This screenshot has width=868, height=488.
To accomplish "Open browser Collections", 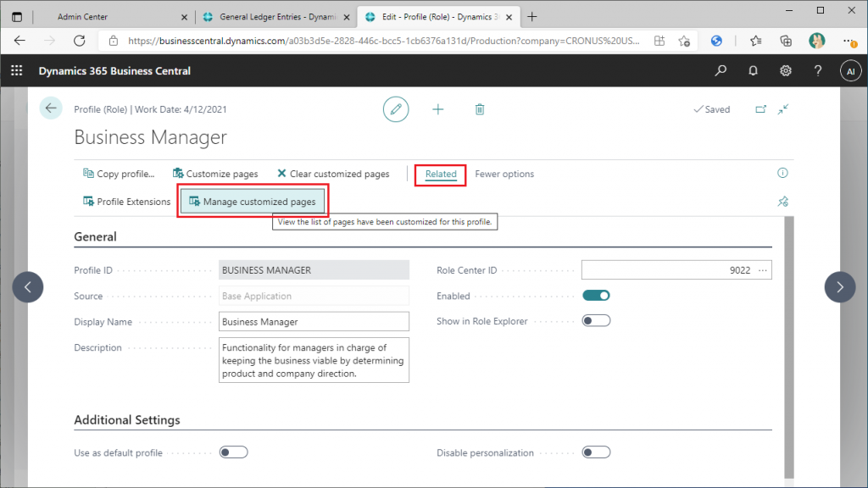I will pyautogui.click(x=786, y=41).
